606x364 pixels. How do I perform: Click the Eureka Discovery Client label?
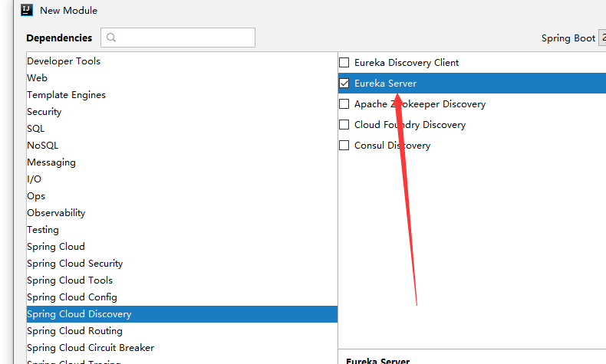(x=407, y=63)
